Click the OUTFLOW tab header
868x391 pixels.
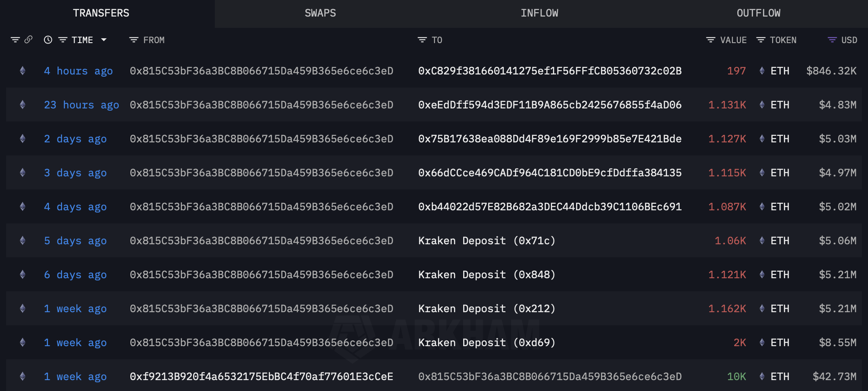point(758,13)
